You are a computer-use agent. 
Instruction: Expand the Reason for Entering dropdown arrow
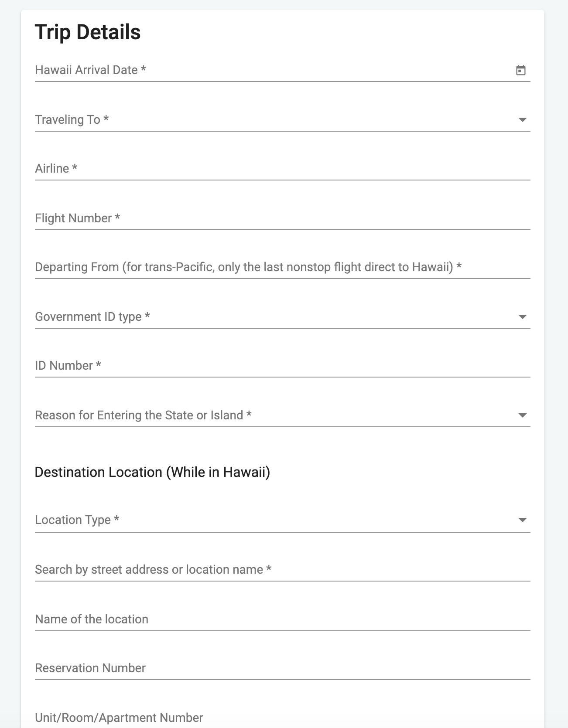click(522, 415)
